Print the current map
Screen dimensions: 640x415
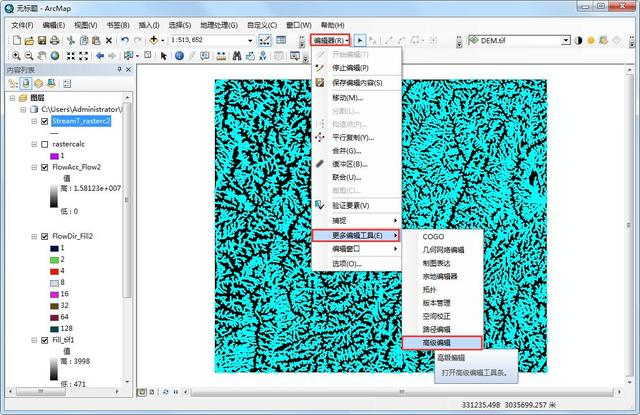coord(54,40)
